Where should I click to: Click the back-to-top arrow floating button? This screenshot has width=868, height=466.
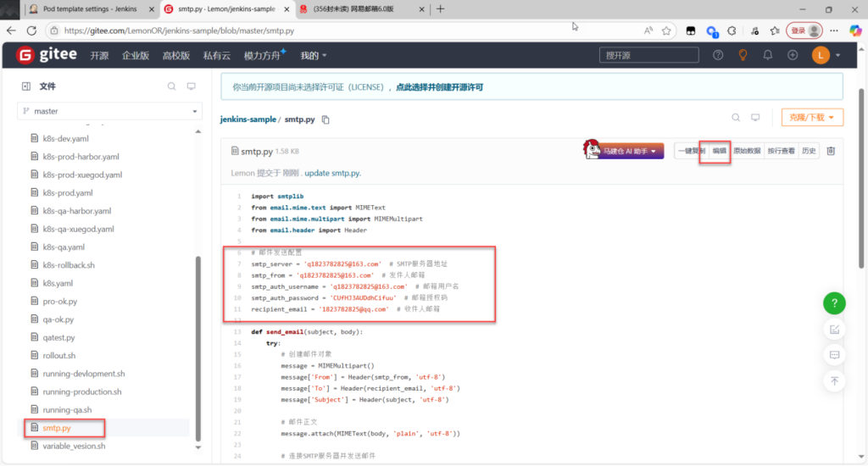(x=834, y=381)
